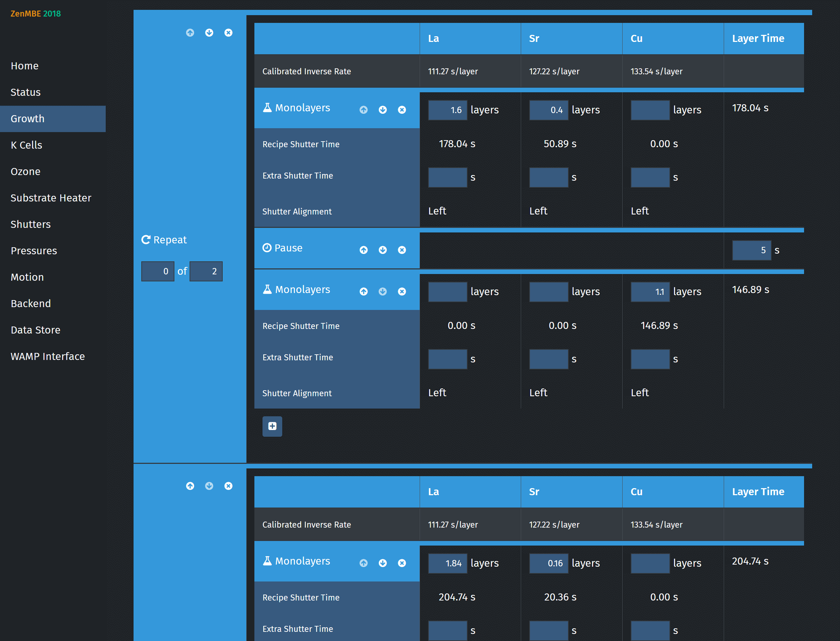Click La Extra Shutter Time field, first step
The width and height of the screenshot is (840, 641).
click(x=448, y=178)
